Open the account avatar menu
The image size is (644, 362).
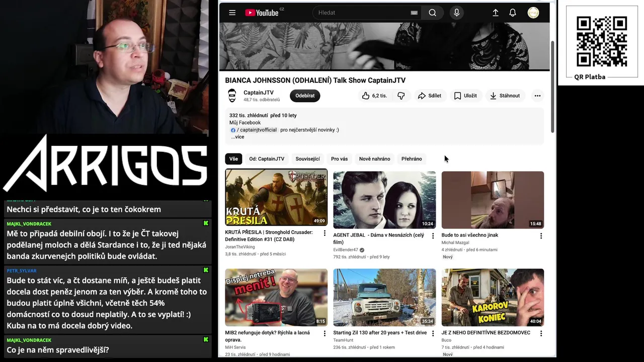533,13
